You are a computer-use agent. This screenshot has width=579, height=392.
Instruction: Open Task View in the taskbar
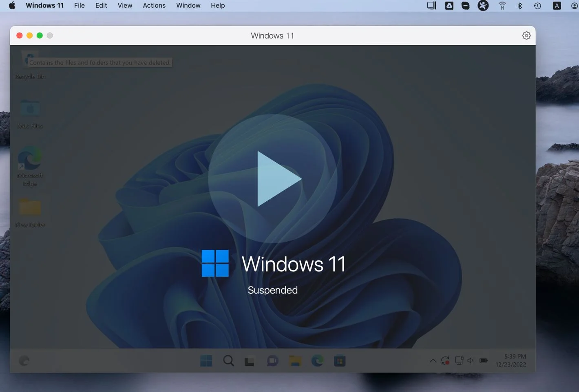[x=250, y=361]
